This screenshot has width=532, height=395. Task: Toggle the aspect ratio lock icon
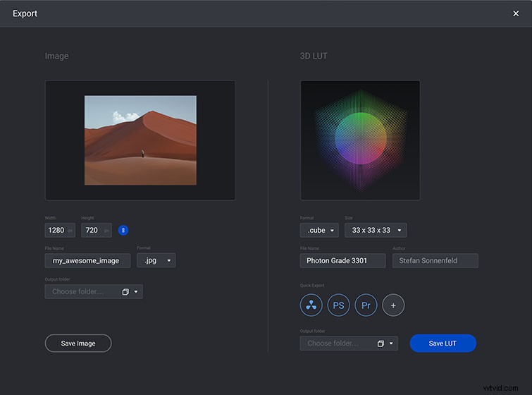tap(123, 230)
